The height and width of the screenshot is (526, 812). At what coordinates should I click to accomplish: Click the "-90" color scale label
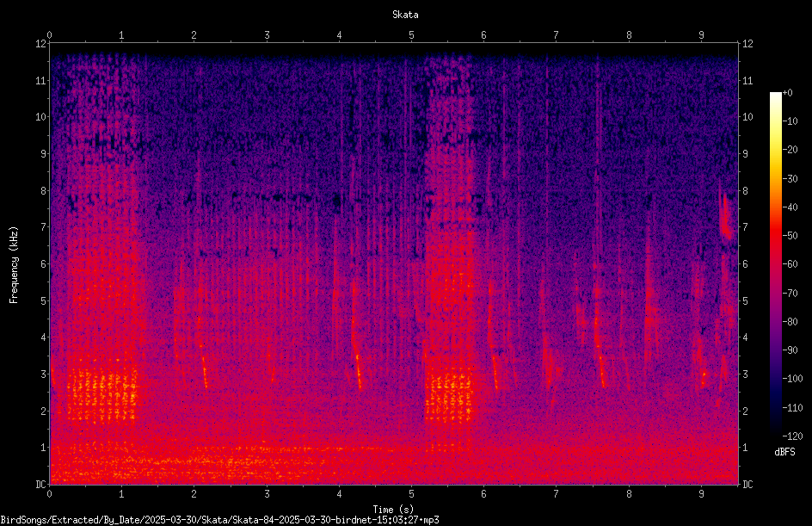[x=790, y=350]
